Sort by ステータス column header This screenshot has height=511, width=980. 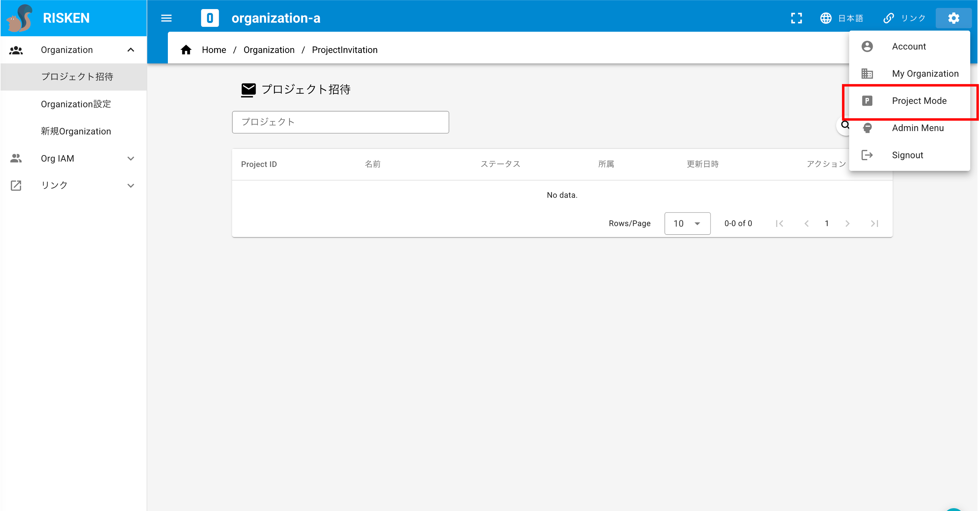click(x=500, y=164)
